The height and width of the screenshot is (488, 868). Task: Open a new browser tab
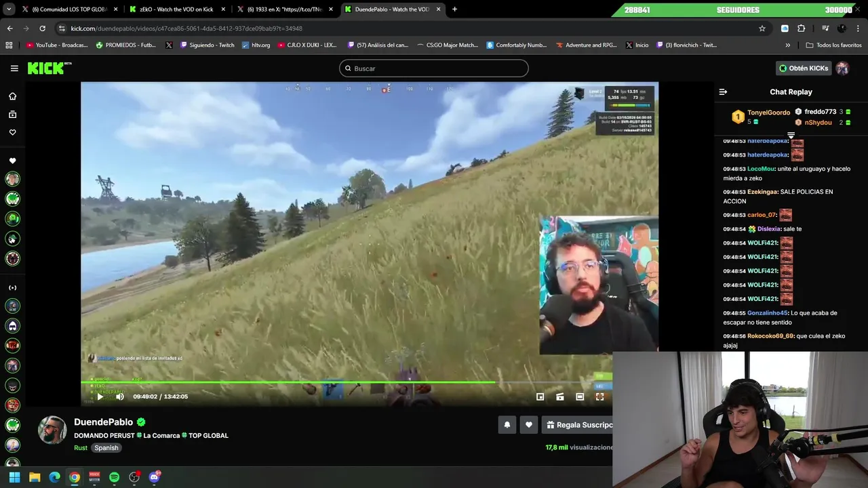tap(454, 9)
